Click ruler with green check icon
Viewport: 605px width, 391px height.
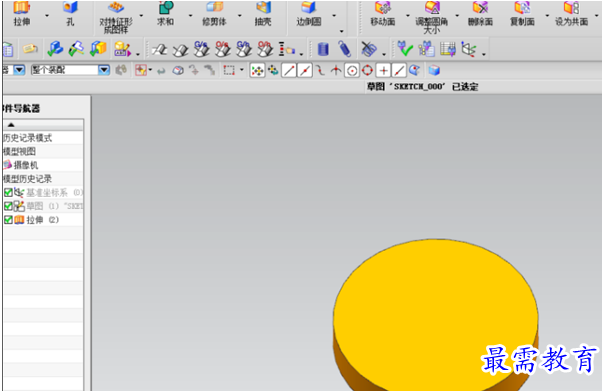pos(76,49)
